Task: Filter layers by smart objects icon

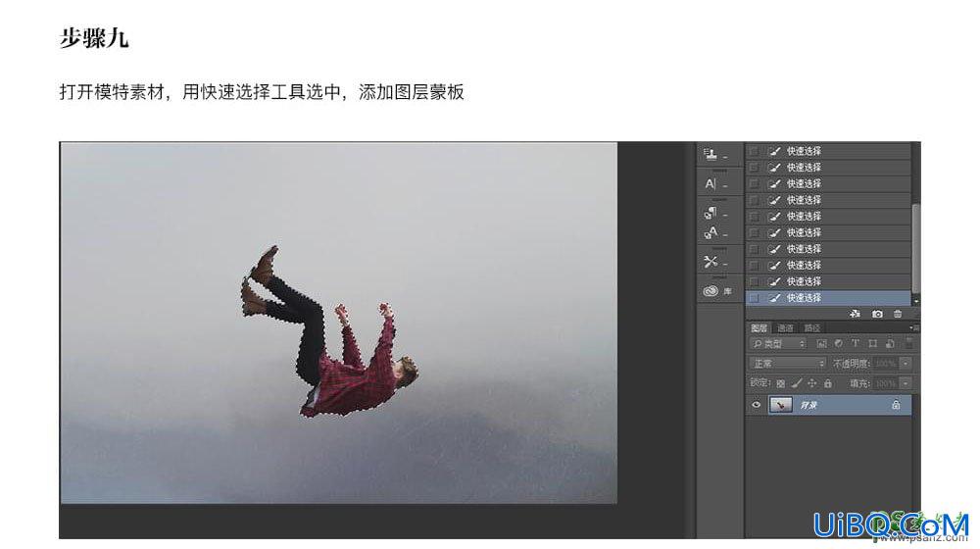Action: click(x=890, y=344)
